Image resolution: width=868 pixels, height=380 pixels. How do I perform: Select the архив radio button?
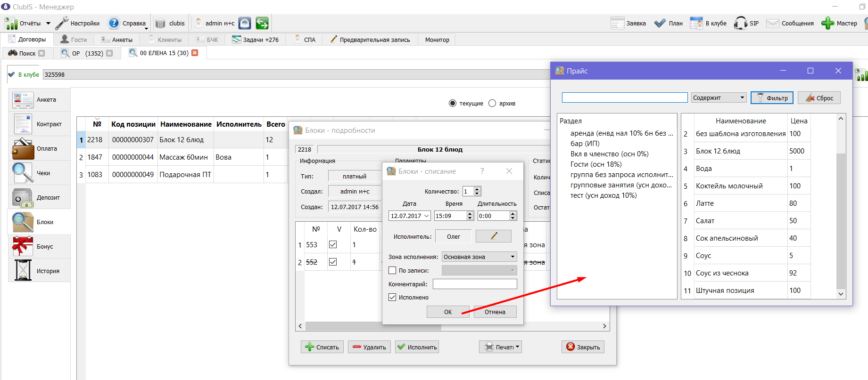[492, 103]
